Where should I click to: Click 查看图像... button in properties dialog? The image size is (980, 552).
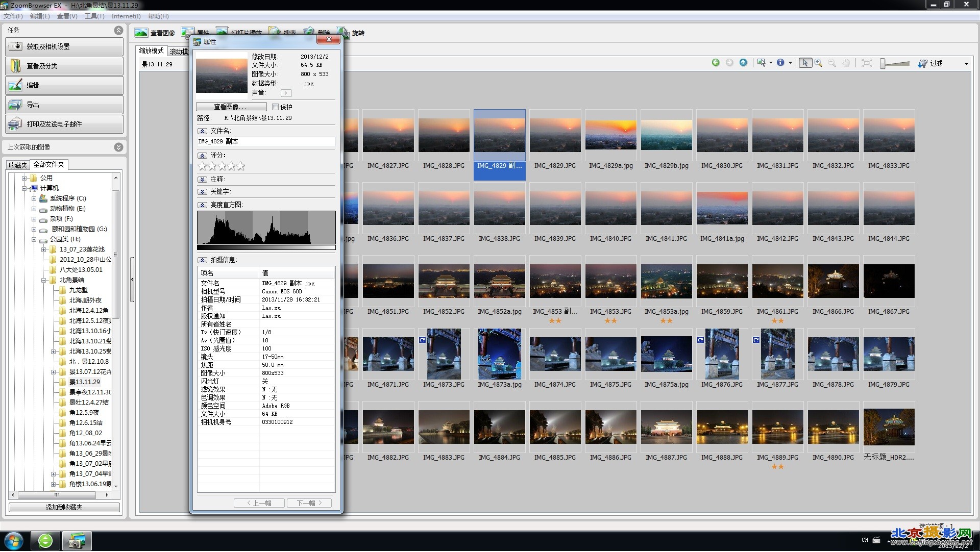[231, 107]
